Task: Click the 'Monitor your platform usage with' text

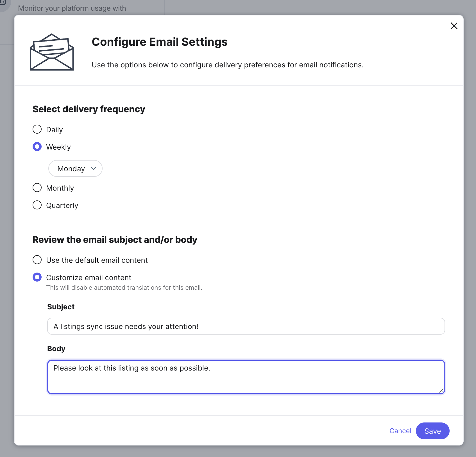Action: [72, 8]
